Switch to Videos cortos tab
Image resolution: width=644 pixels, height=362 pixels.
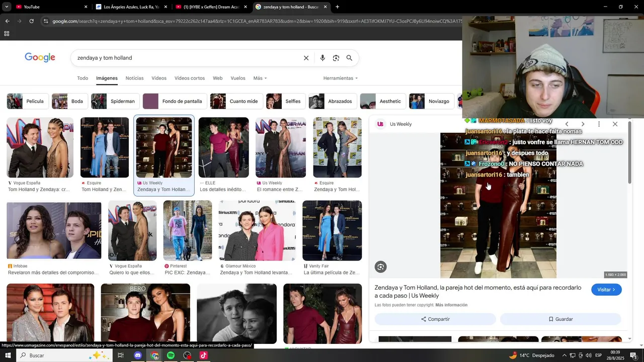click(190, 78)
